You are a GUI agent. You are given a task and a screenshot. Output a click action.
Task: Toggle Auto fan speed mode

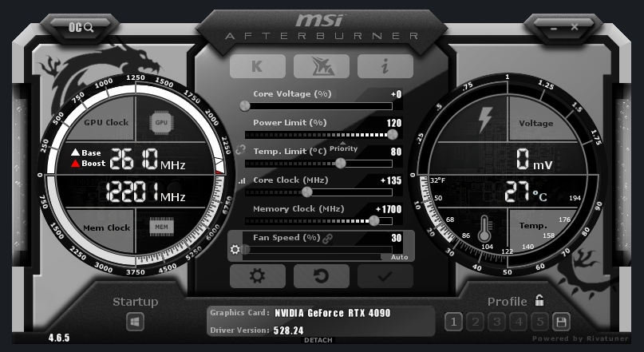399,257
